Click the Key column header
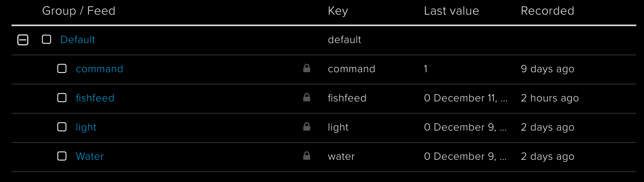The height and width of the screenshot is (182, 644). tap(338, 11)
